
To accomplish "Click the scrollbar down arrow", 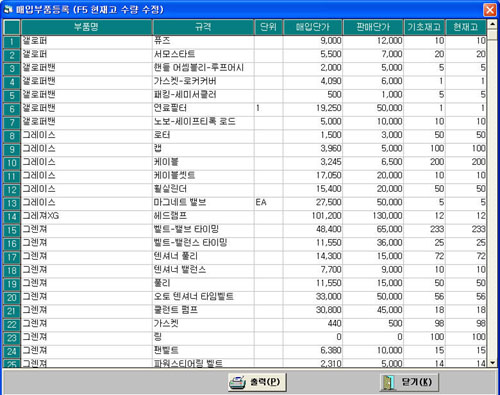I will pyautogui.click(x=492, y=363).
